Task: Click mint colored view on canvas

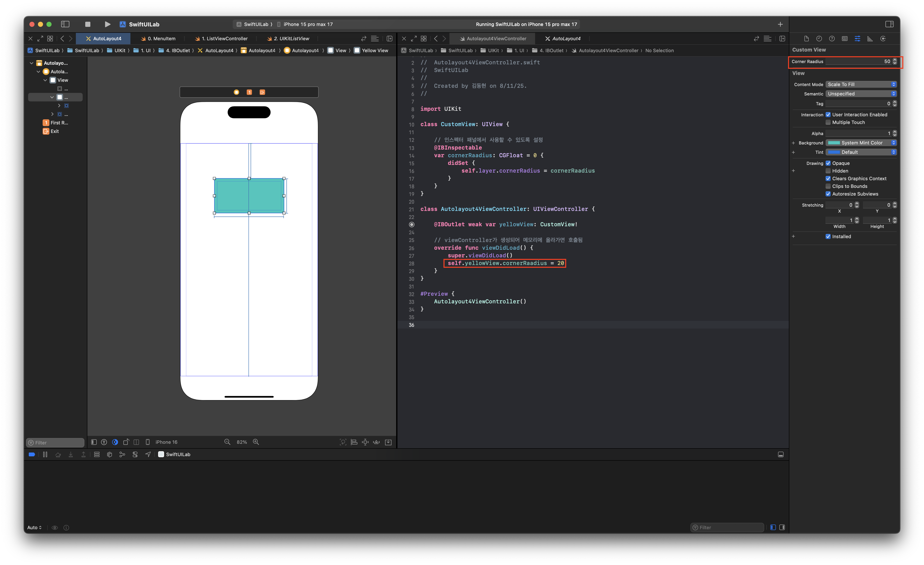Action: [x=249, y=195]
